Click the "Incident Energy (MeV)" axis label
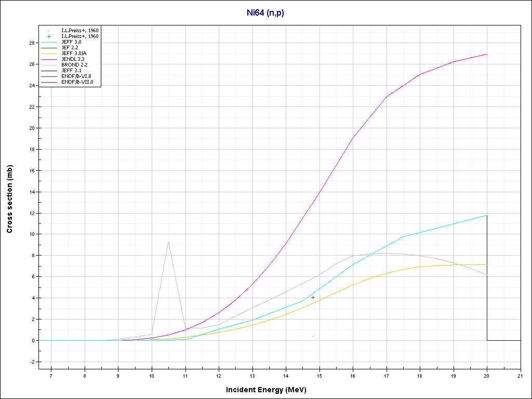532x399 pixels. [x=270, y=390]
